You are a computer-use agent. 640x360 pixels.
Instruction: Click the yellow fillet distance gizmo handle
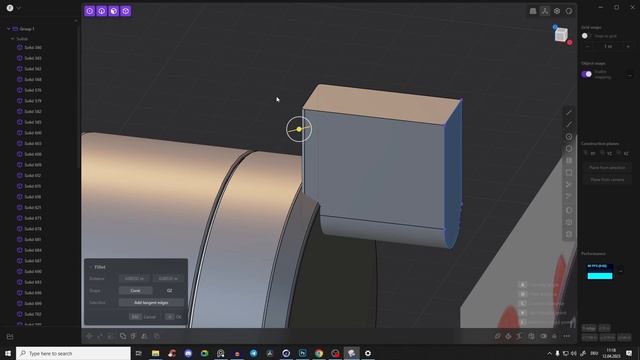pyautogui.click(x=299, y=129)
